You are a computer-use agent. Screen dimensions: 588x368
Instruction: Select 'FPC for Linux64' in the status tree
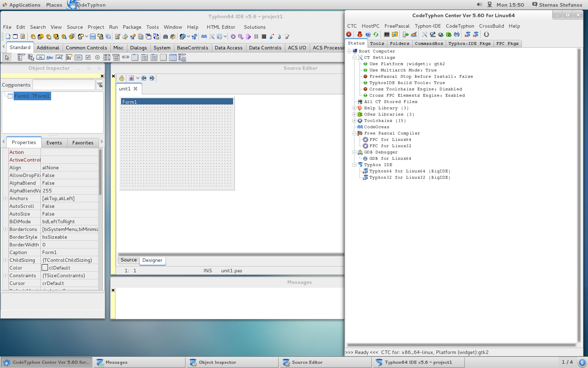pyautogui.click(x=390, y=139)
